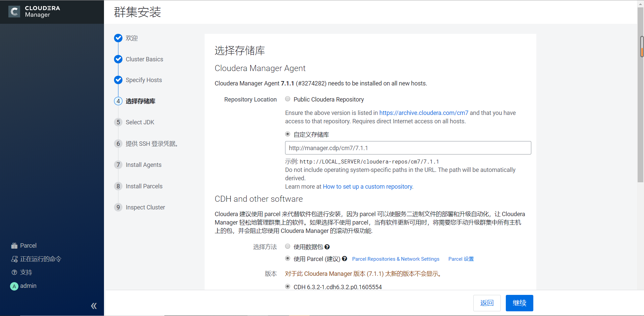Go to the completed 欢迎 step checkmark

coord(118,38)
